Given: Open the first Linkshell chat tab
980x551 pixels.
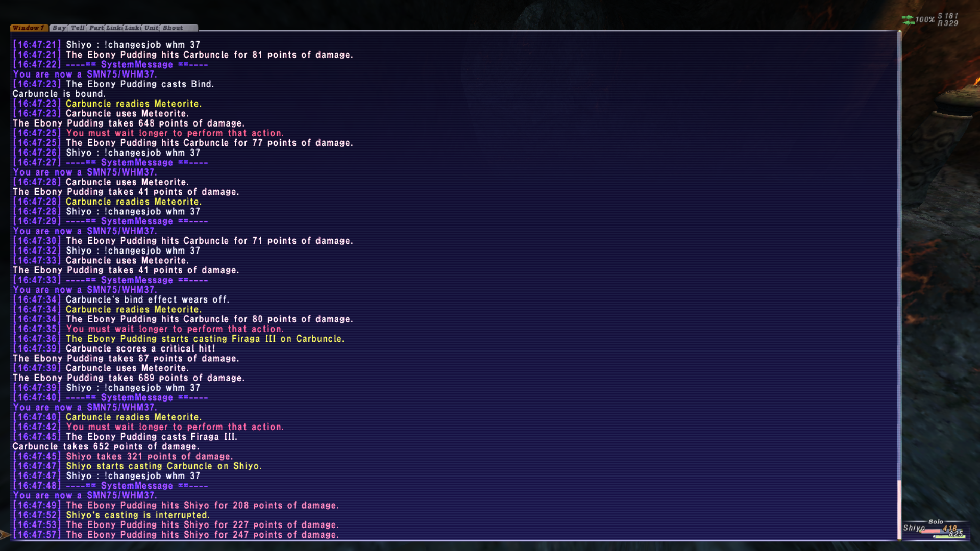Looking at the screenshot, I should click(115, 28).
